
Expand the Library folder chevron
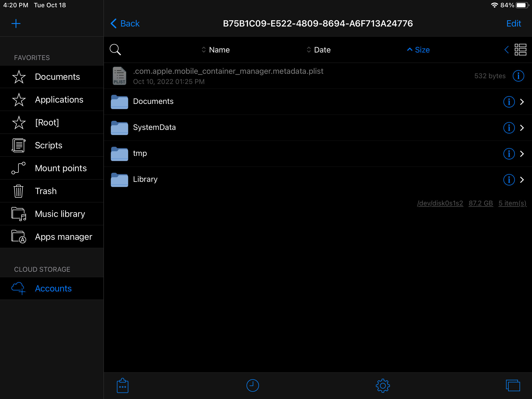[522, 179]
